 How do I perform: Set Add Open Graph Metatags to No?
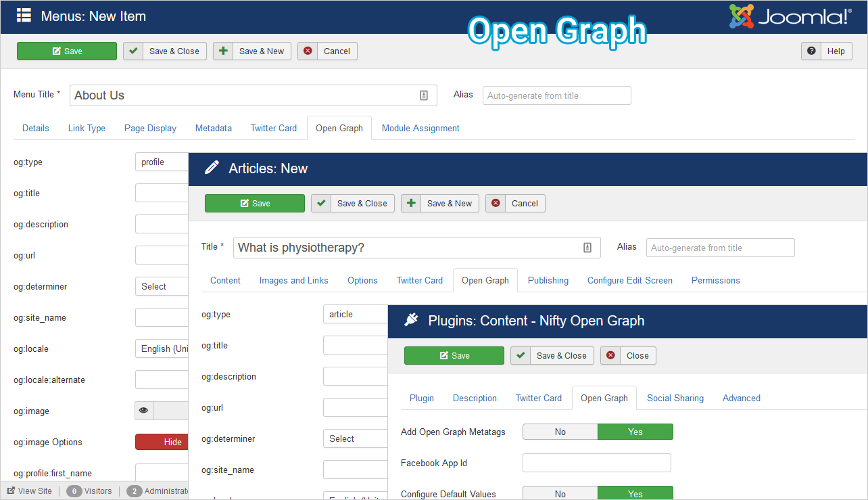(560, 432)
